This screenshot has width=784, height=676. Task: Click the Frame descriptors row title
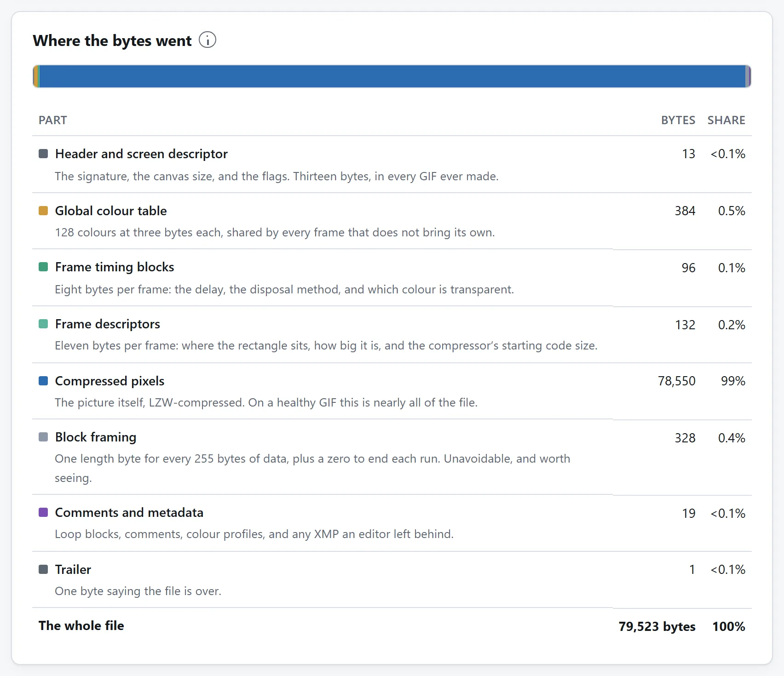[108, 324]
